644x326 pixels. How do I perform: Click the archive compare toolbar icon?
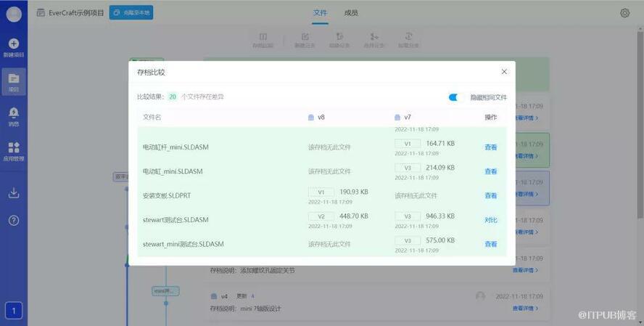coord(263,36)
